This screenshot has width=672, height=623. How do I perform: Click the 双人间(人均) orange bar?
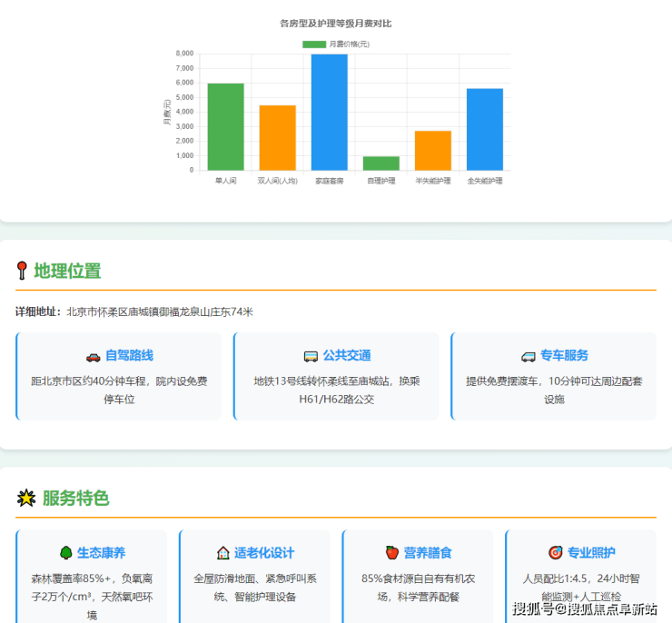(x=277, y=137)
